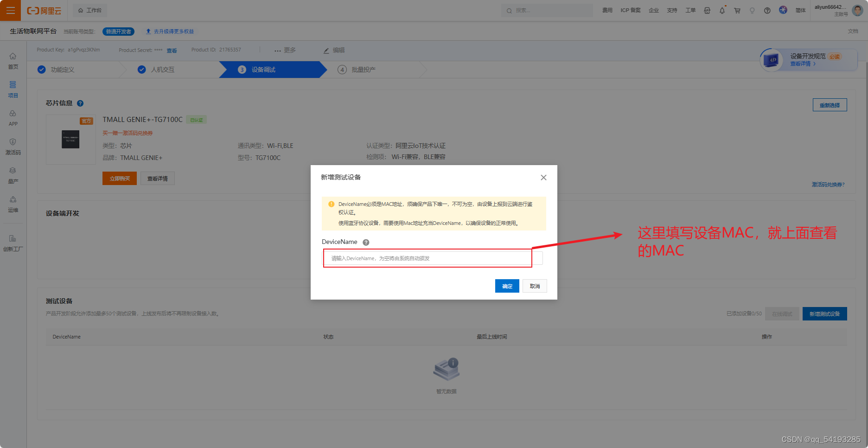
Task: Click the round blue star icon
Action: coord(783,10)
